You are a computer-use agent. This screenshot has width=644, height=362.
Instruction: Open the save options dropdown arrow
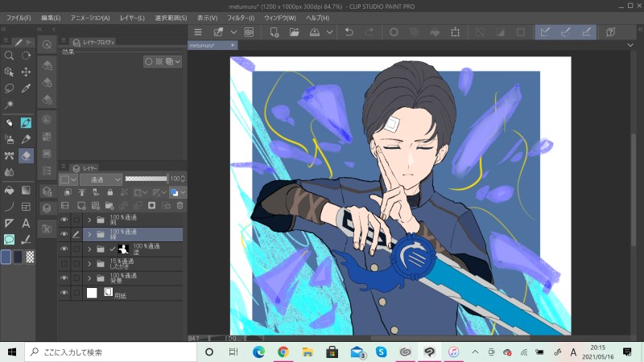(329, 32)
